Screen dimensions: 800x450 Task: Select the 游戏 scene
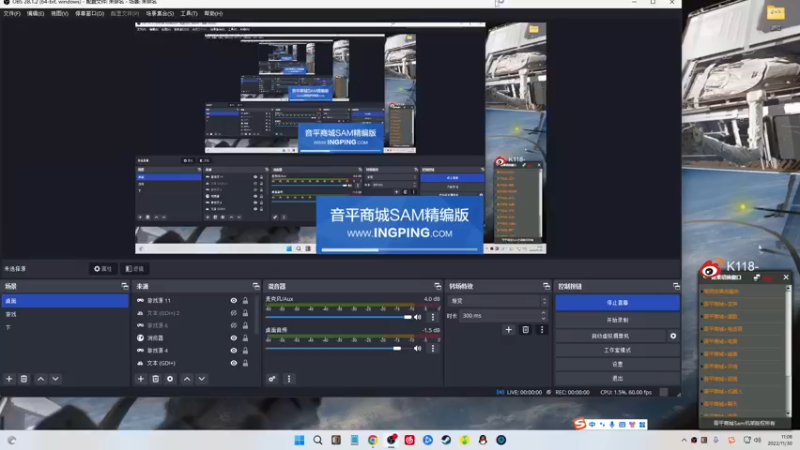pos(65,314)
